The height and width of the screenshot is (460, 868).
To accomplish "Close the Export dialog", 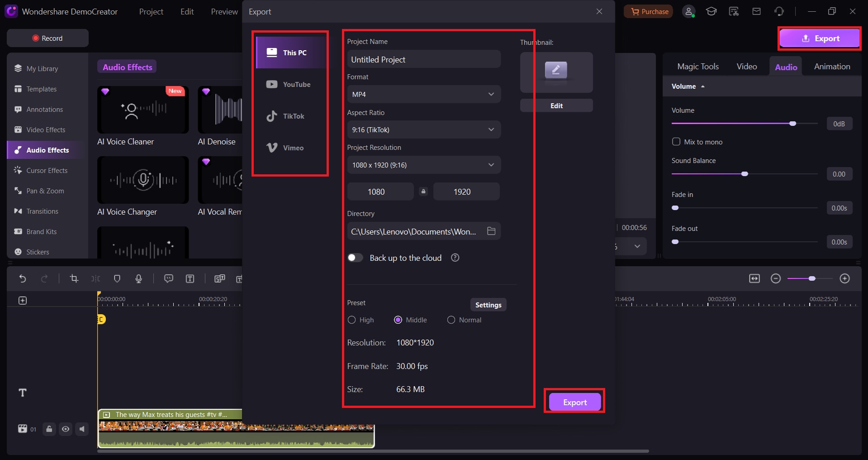I will coord(599,11).
